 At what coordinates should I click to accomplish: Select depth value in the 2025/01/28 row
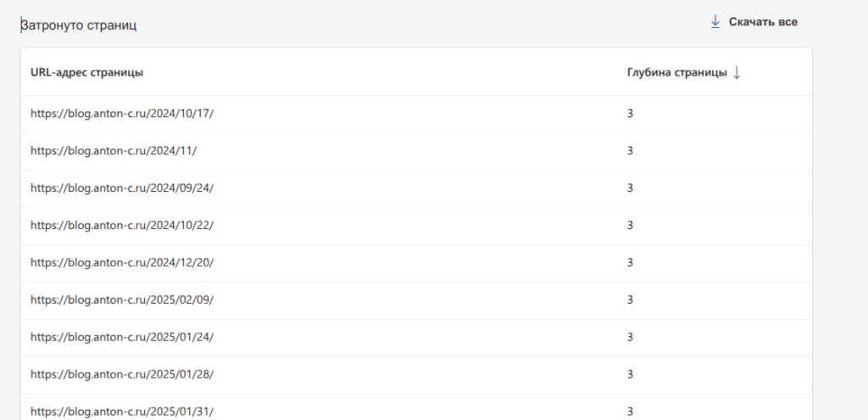coord(631,375)
